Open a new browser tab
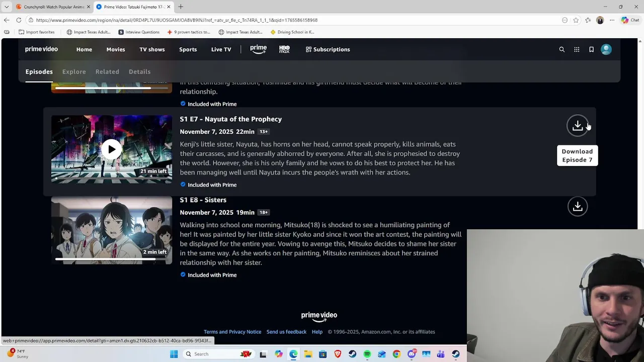The image size is (644, 362). [x=181, y=7]
